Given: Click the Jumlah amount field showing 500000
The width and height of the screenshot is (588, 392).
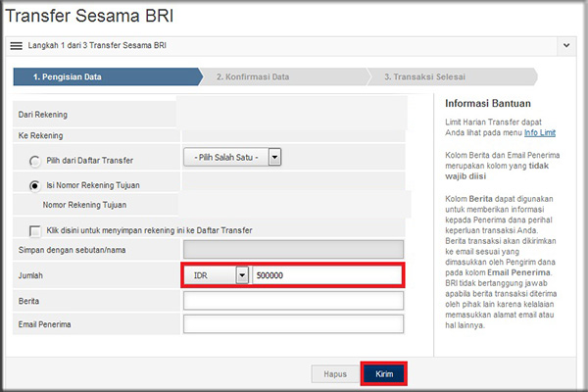Looking at the screenshot, I should (327, 275).
